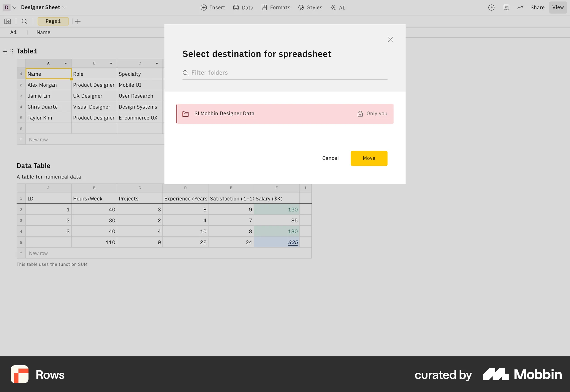The image size is (570, 392).
Task: Open the Formats menu
Action: (275, 7)
